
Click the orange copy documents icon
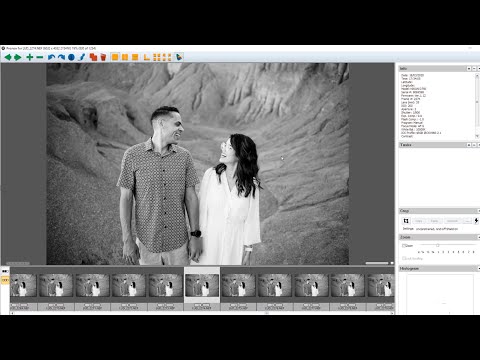tap(93, 57)
